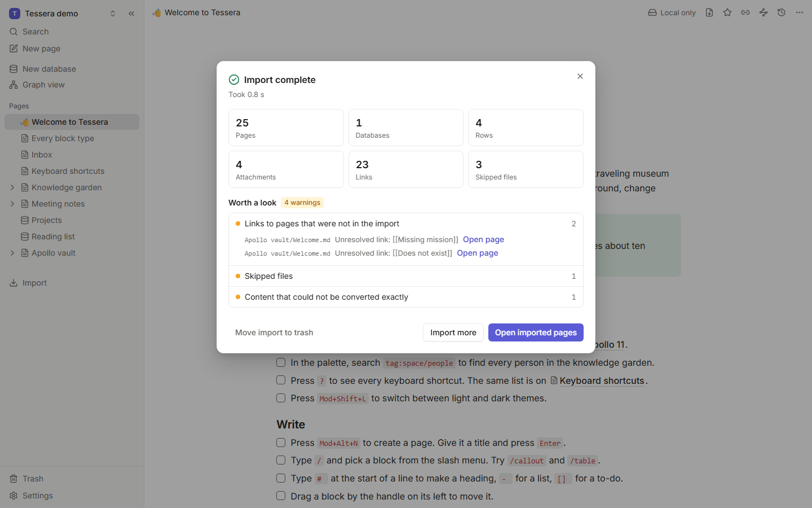Image resolution: width=812 pixels, height=508 pixels.
Task: Check the Mod+Shift+L themes to-do
Action: [281, 398]
